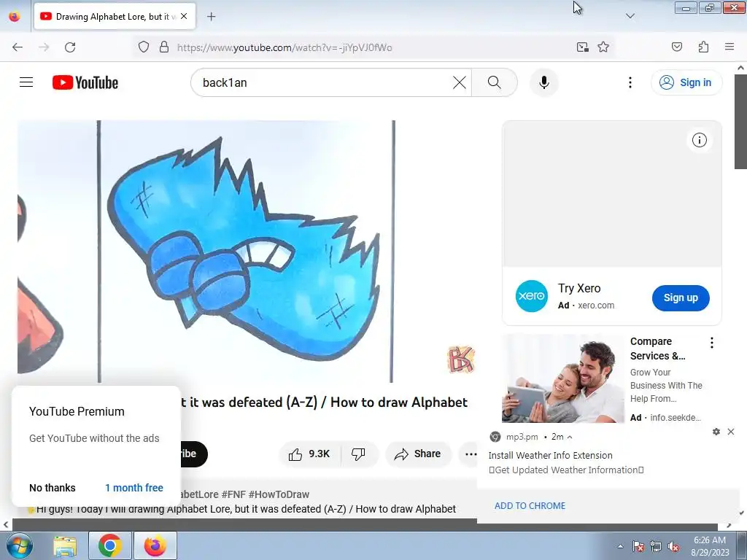Save page to Pocket
This screenshot has width=747, height=560.
(676, 47)
